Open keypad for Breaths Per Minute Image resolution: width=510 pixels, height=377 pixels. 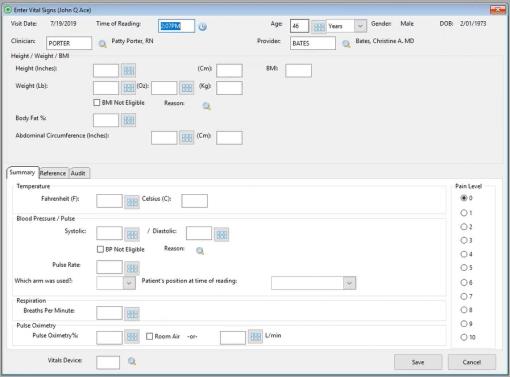[x=132, y=313]
